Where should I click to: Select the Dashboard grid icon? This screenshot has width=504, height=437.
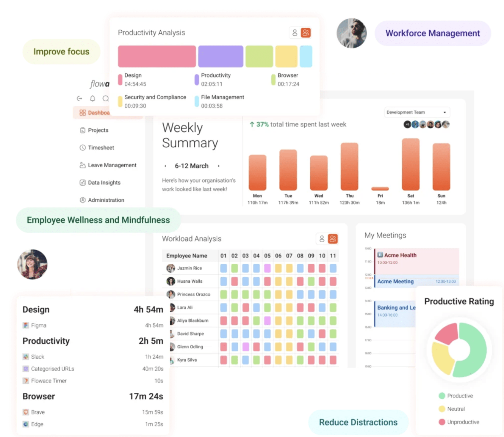(82, 112)
